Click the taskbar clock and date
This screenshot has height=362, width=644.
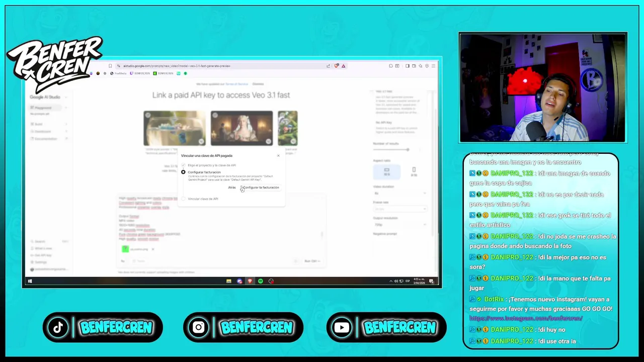point(419,281)
